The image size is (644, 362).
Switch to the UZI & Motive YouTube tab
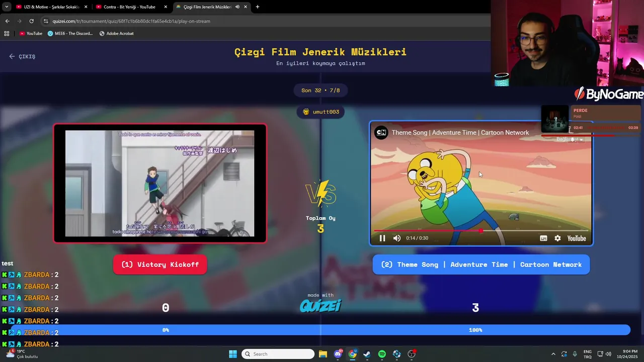tap(51, 7)
